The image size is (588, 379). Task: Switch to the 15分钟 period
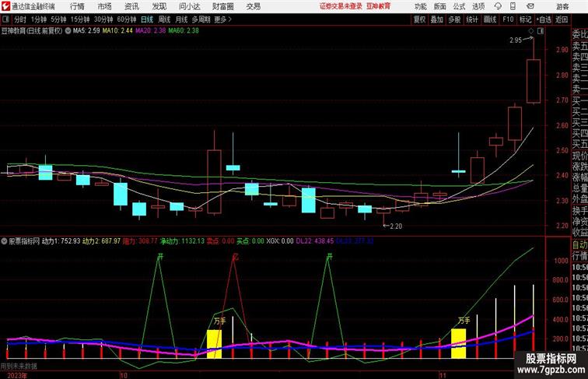(80, 19)
